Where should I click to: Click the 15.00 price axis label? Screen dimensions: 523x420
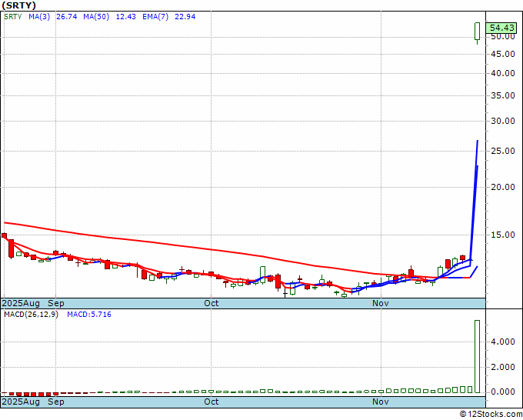tap(502, 235)
